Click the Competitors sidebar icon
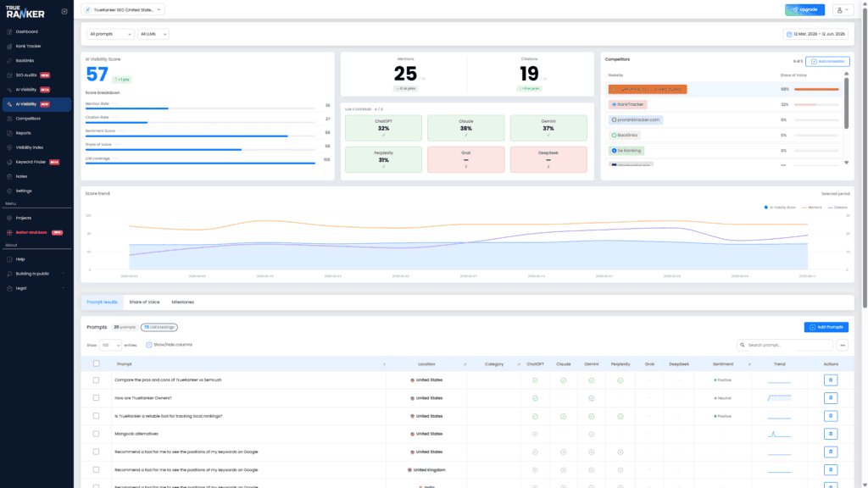Screen dimensions: 868x488 (9, 119)
